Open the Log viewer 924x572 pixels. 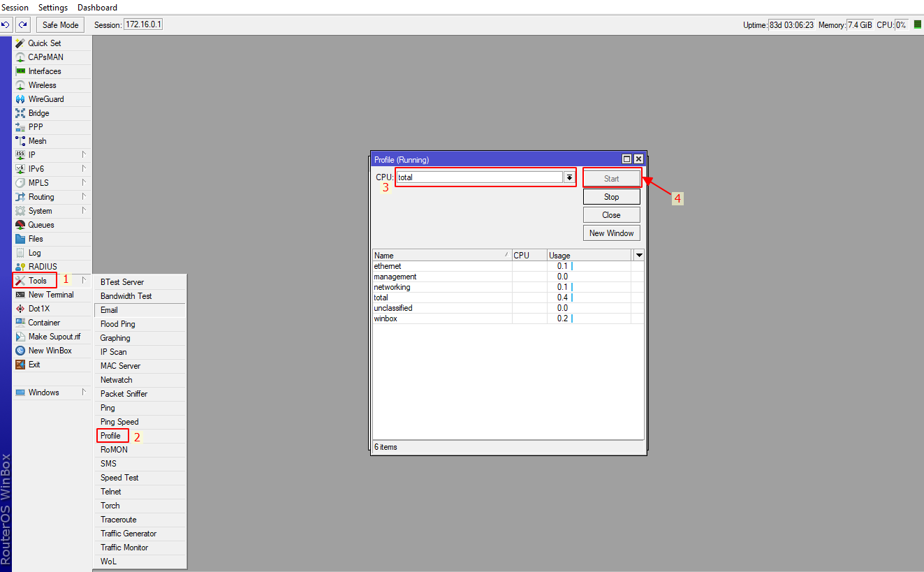tap(35, 252)
